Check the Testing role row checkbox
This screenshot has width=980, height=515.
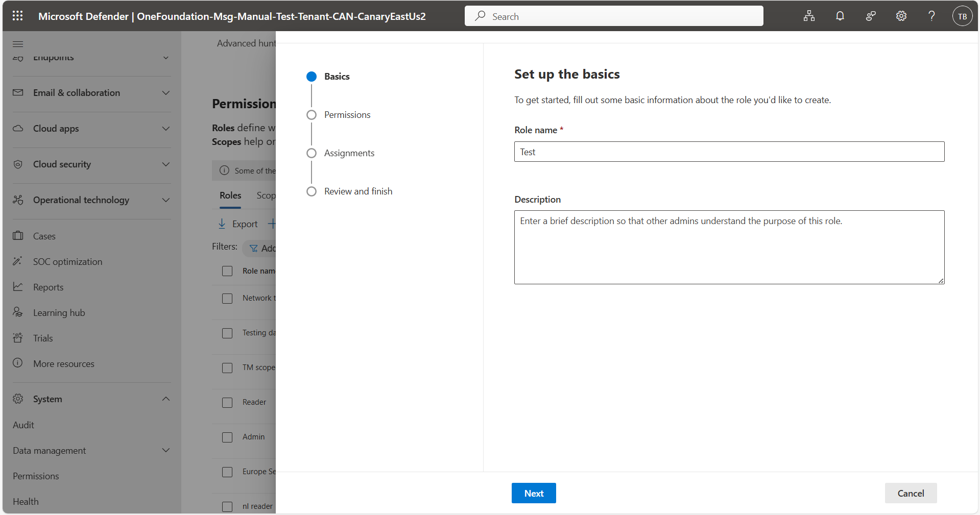pos(227,333)
